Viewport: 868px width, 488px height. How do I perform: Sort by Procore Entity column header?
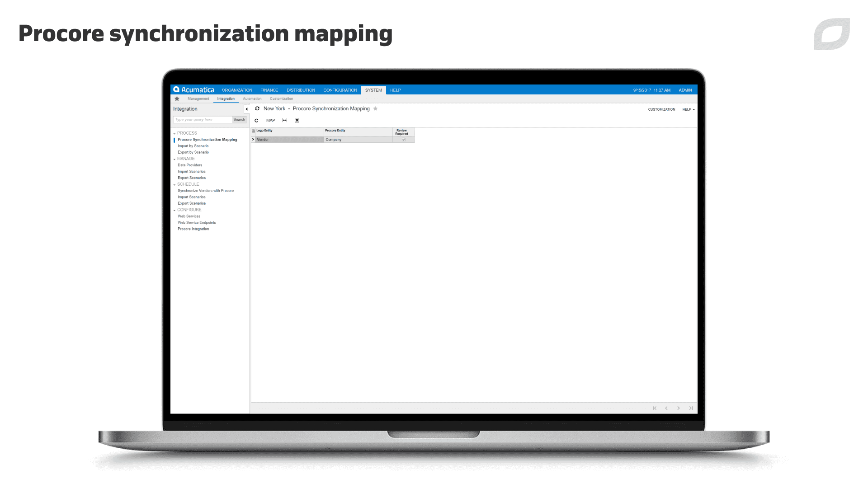(358, 132)
